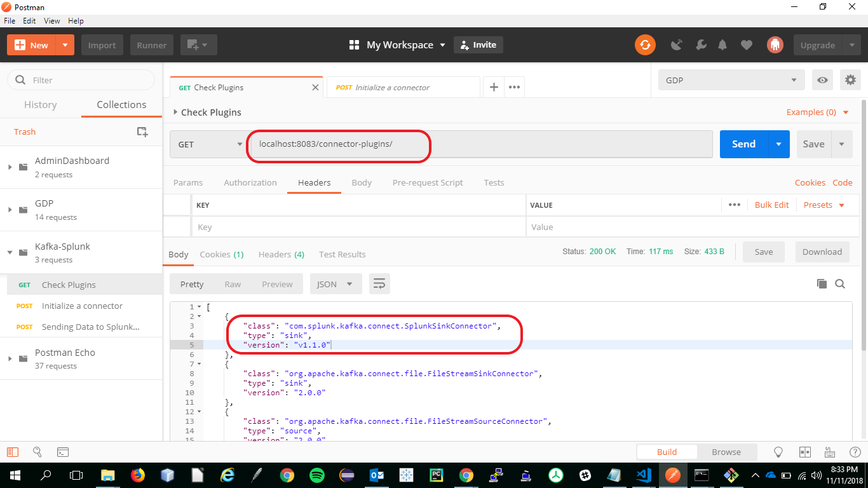
Task: Open the View menu
Action: [x=52, y=21]
